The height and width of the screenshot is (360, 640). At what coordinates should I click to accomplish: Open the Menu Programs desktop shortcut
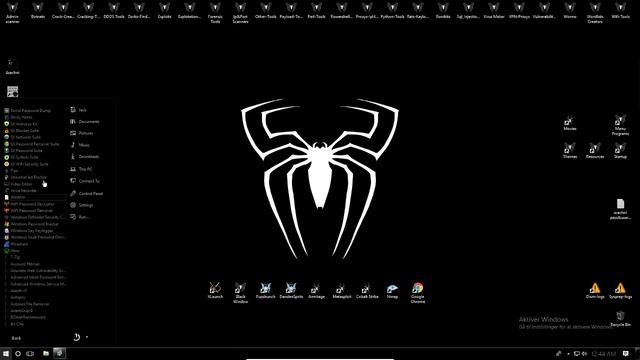tap(620, 125)
